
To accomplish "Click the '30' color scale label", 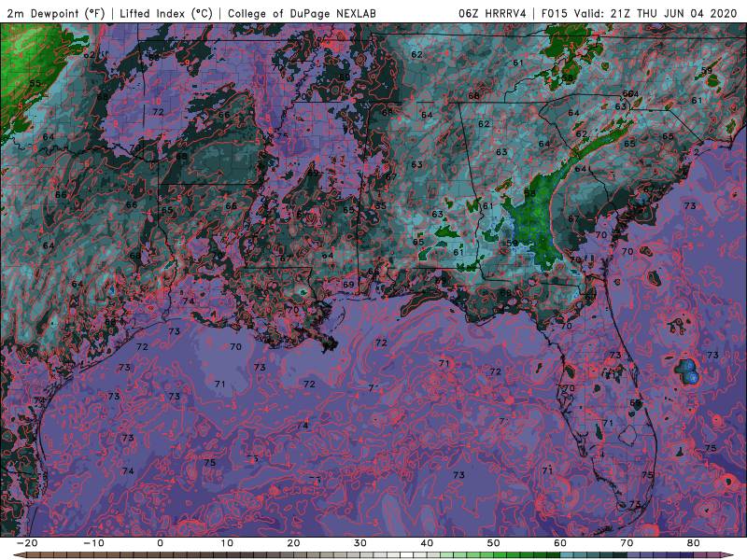I will [x=360, y=543].
